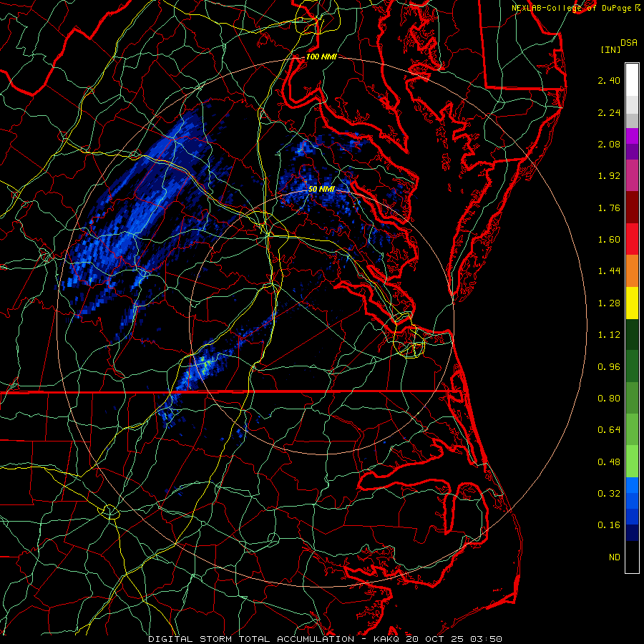Click the 1.60 legend value
Screen dimensions: 644x644
pos(609,240)
